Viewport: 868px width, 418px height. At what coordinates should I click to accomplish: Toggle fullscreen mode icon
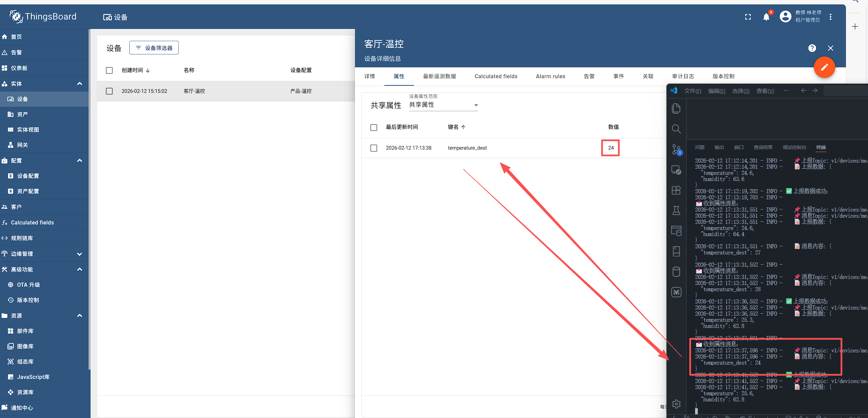click(748, 17)
